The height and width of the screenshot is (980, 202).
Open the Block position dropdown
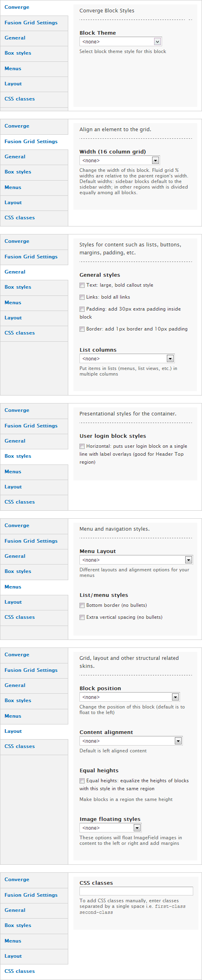[x=130, y=697]
